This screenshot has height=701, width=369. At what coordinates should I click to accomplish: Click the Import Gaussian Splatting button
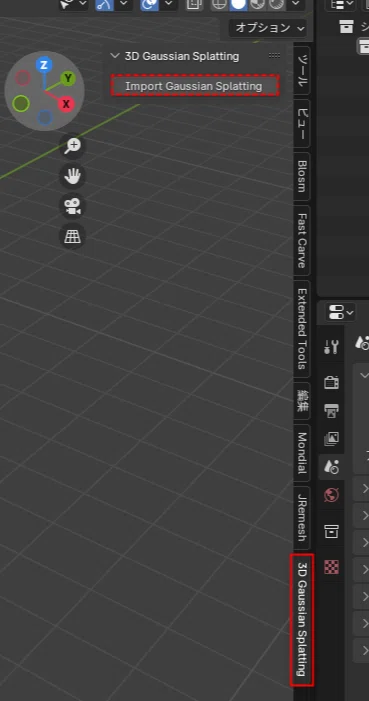point(195,86)
